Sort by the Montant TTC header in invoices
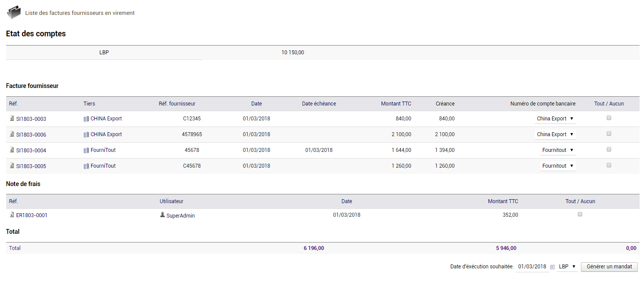This screenshot has width=644, height=285. (396, 104)
